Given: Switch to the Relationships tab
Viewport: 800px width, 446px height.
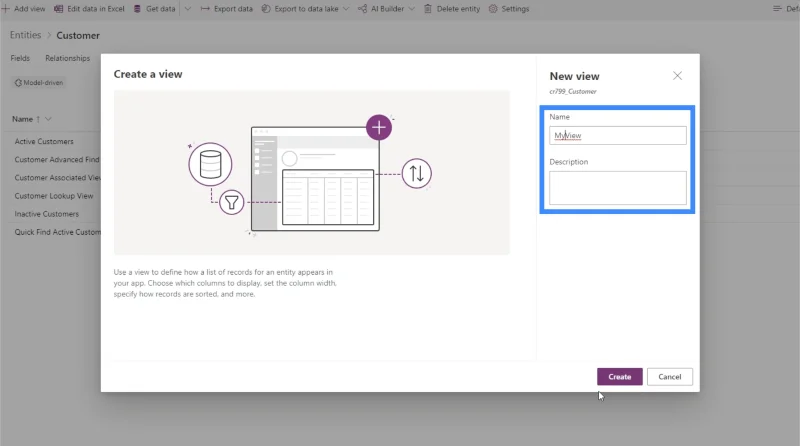Looking at the screenshot, I should click(67, 58).
